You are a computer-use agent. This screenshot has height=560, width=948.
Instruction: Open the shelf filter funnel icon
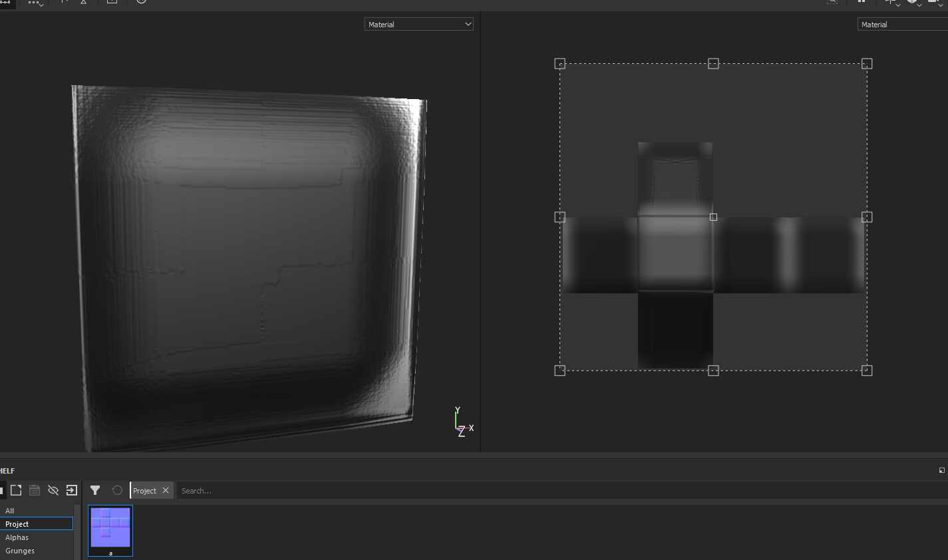coord(95,490)
